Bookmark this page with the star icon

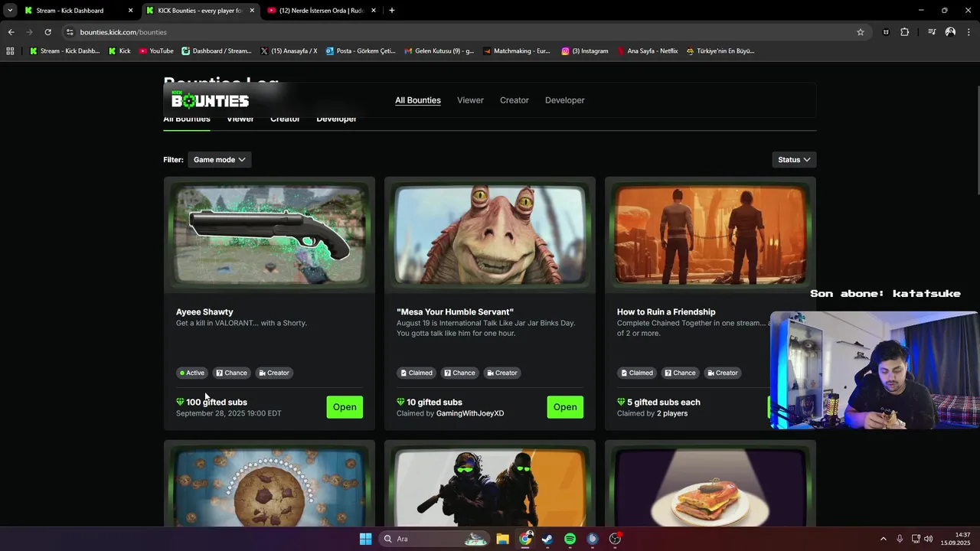point(861,32)
